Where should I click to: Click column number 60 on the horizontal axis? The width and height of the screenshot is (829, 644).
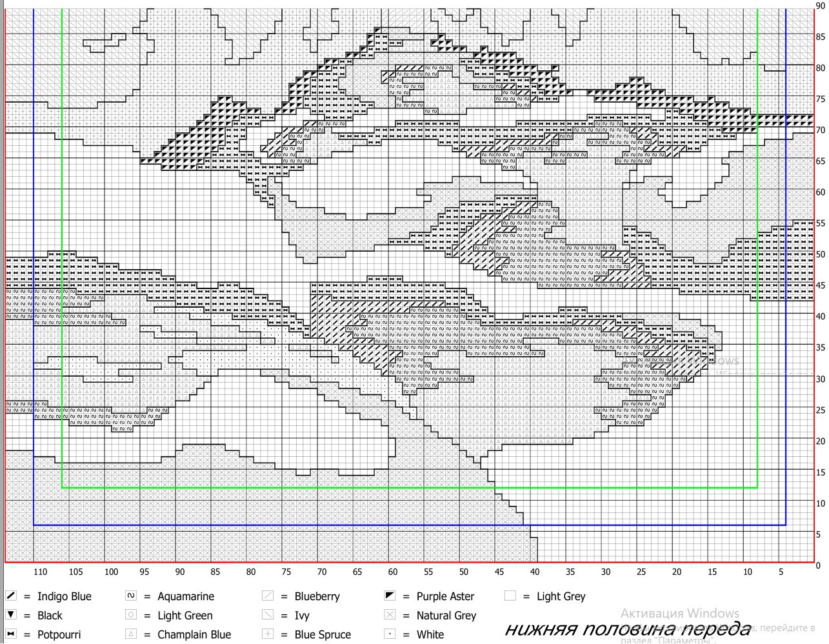[392, 572]
